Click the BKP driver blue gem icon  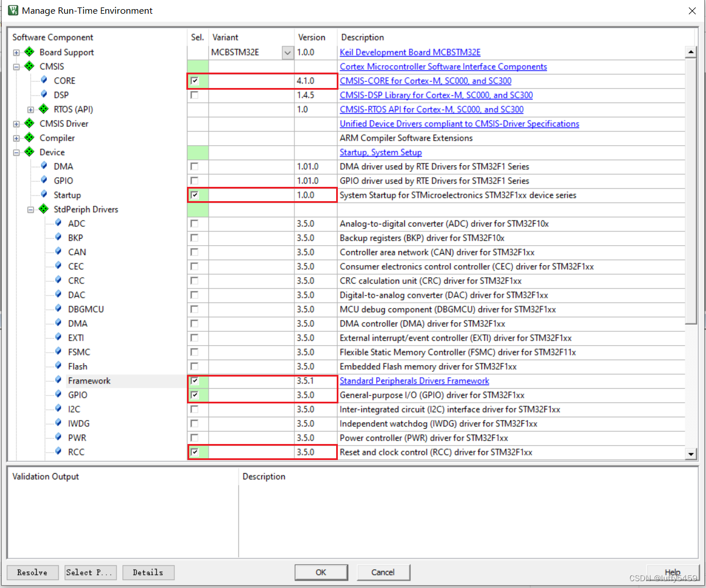pyautogui.click(x=58, y=237)
